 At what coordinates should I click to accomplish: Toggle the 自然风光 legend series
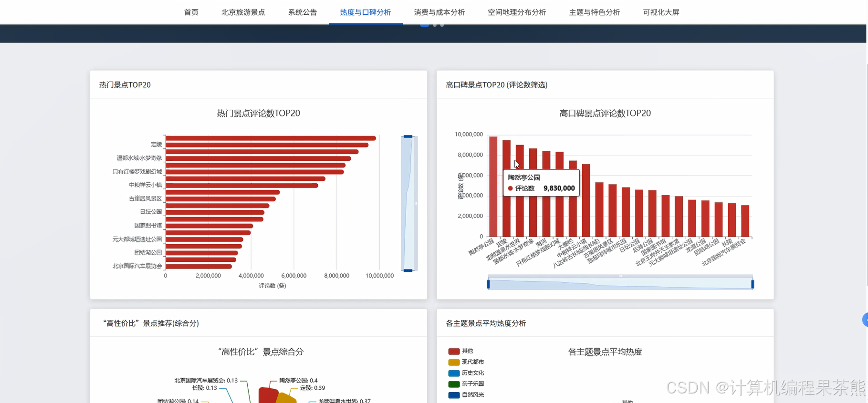click(x=466, y=395)
